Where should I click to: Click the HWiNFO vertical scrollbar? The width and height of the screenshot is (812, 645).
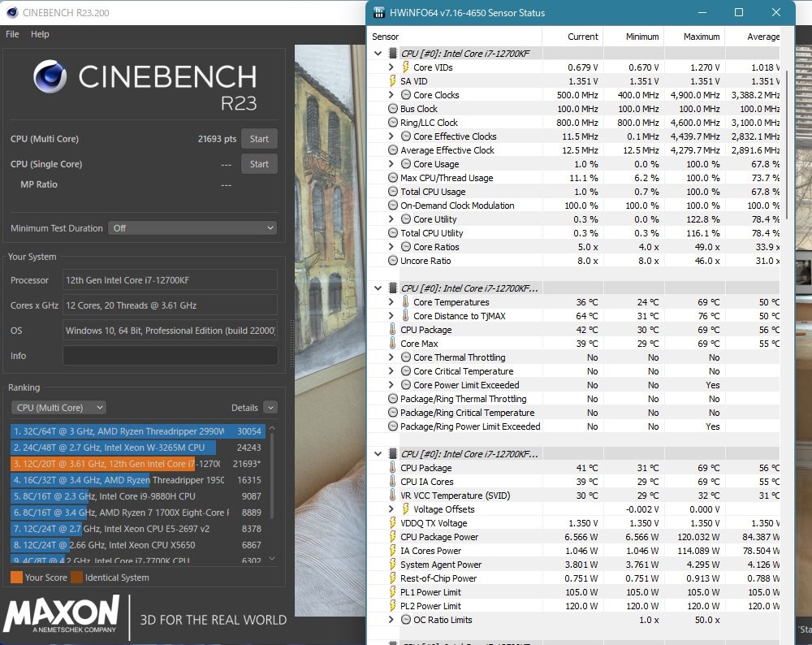787,145
